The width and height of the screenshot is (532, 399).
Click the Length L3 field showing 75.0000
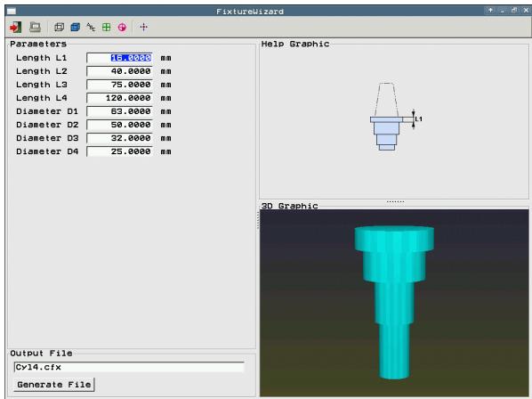[119, 85]
